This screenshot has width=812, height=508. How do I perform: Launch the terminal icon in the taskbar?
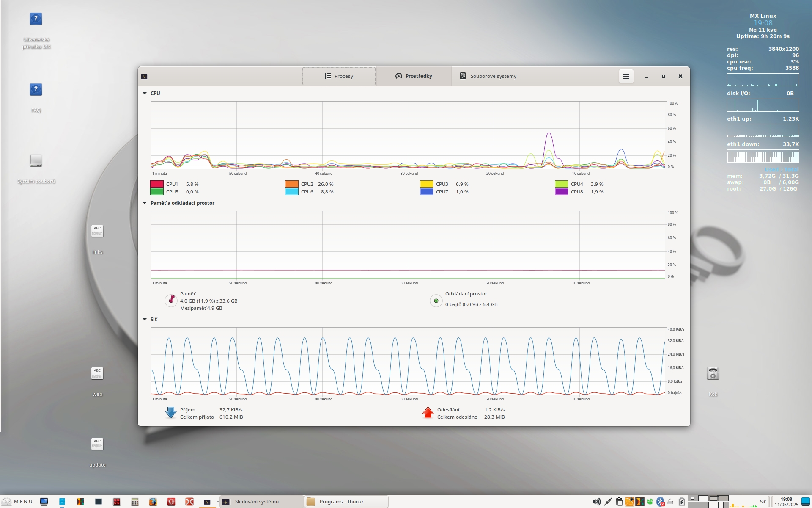(x=99, y=502)
